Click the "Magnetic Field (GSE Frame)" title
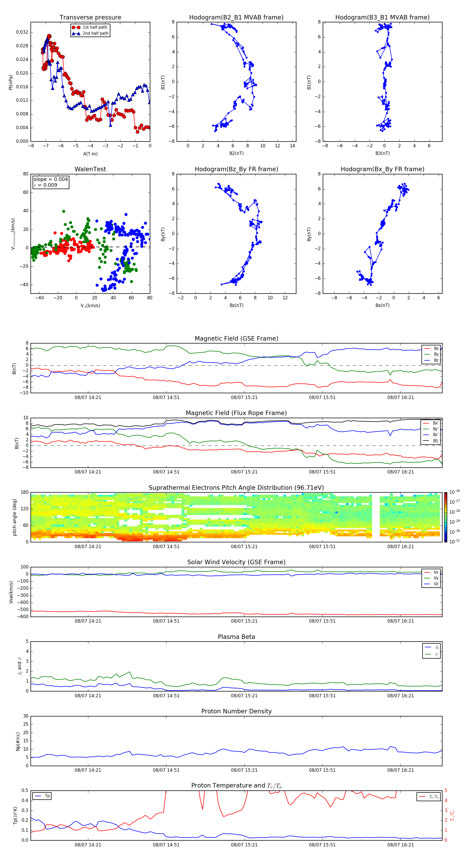Screen dimensions: 473x868 point(236,339)
